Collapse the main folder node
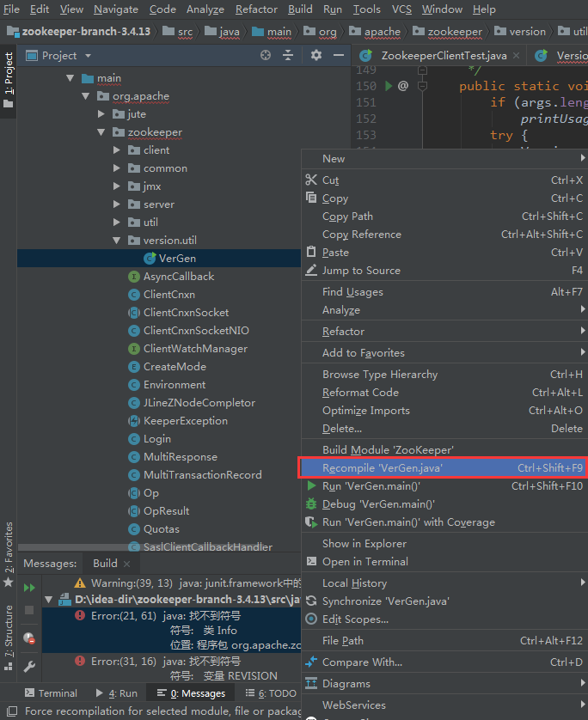Image resolution: width=588 pixels, height=720 pixels. [70, 78]
